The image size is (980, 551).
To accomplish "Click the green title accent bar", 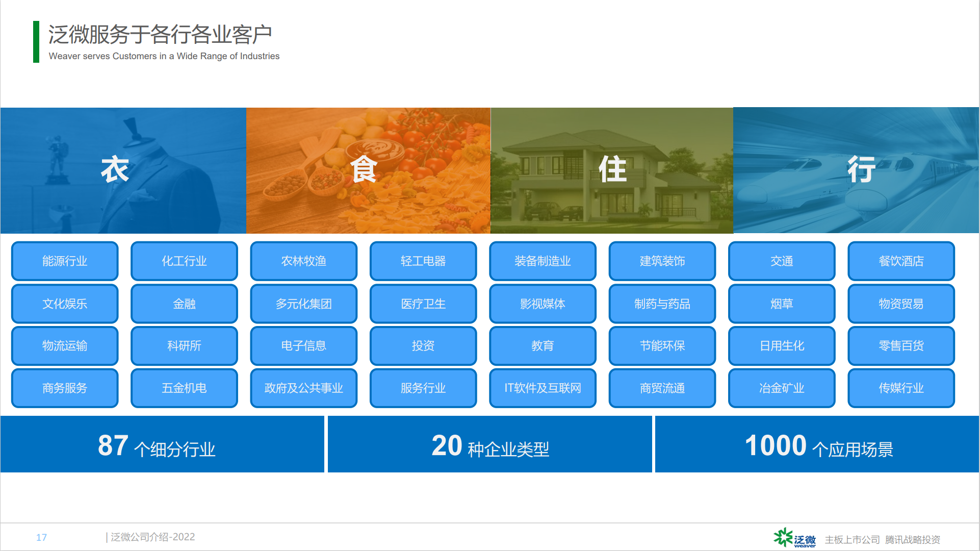I will [36, 42].
